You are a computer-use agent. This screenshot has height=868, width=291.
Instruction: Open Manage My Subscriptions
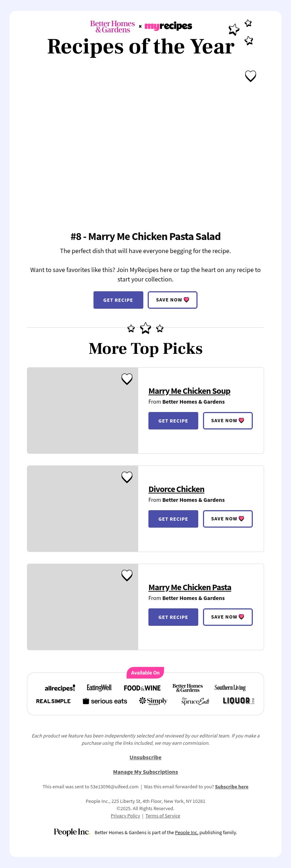point(145,772)
